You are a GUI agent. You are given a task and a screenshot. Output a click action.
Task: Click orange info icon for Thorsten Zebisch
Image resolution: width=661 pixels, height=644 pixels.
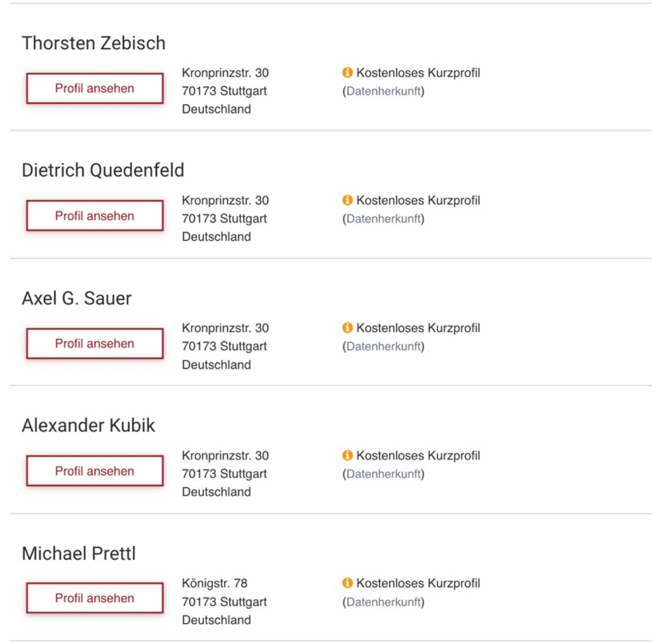tap(347, 72)
